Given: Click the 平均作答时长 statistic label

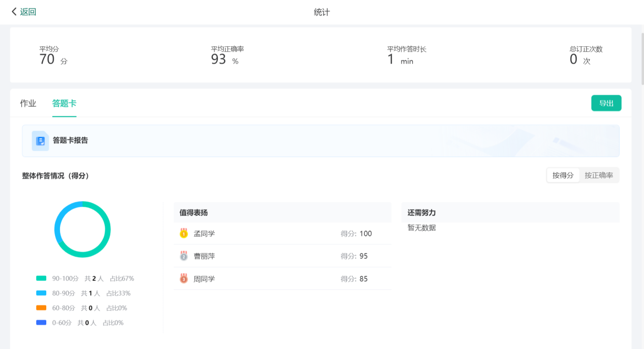Looking at the screenshot, I should [407, 49].
